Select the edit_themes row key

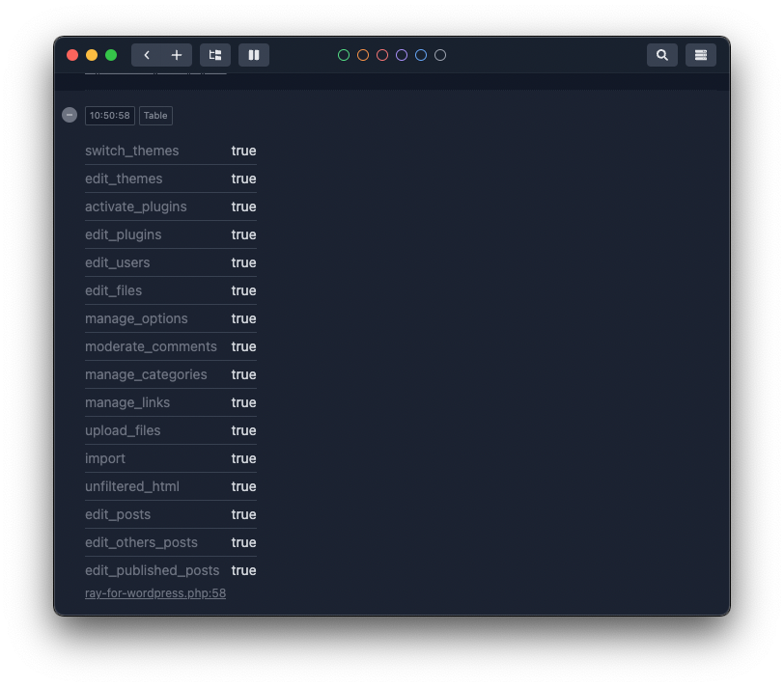point(124,179)
